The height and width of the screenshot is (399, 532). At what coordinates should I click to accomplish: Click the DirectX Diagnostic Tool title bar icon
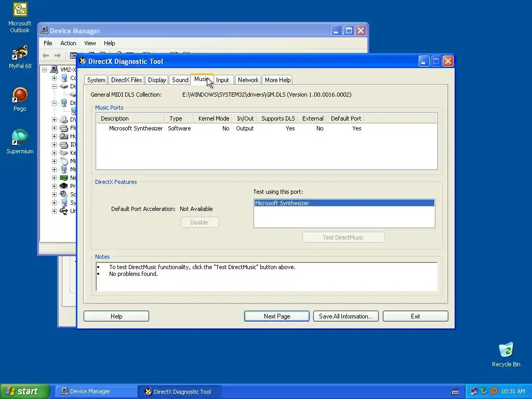click(x=83, y=61)
